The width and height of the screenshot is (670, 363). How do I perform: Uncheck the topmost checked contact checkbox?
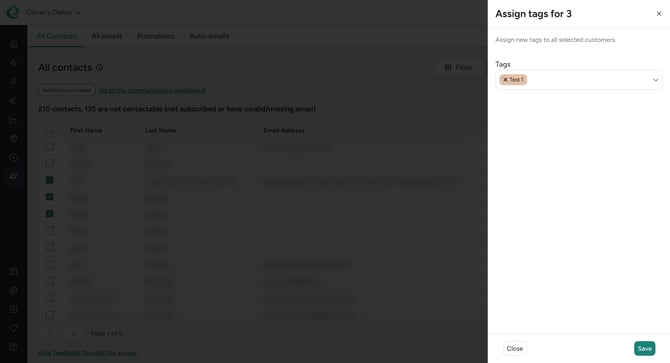[50, 180]
